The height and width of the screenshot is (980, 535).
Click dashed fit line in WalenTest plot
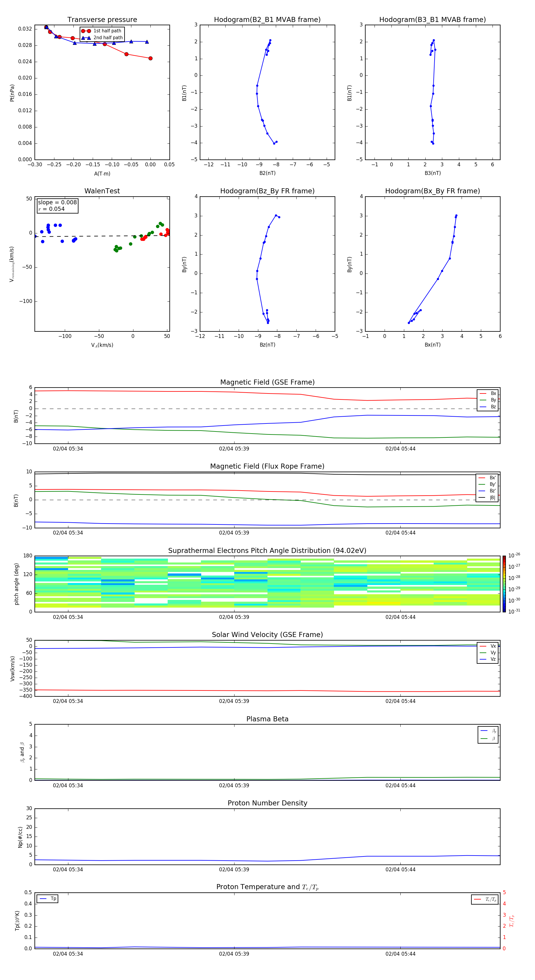pos(102,236)
